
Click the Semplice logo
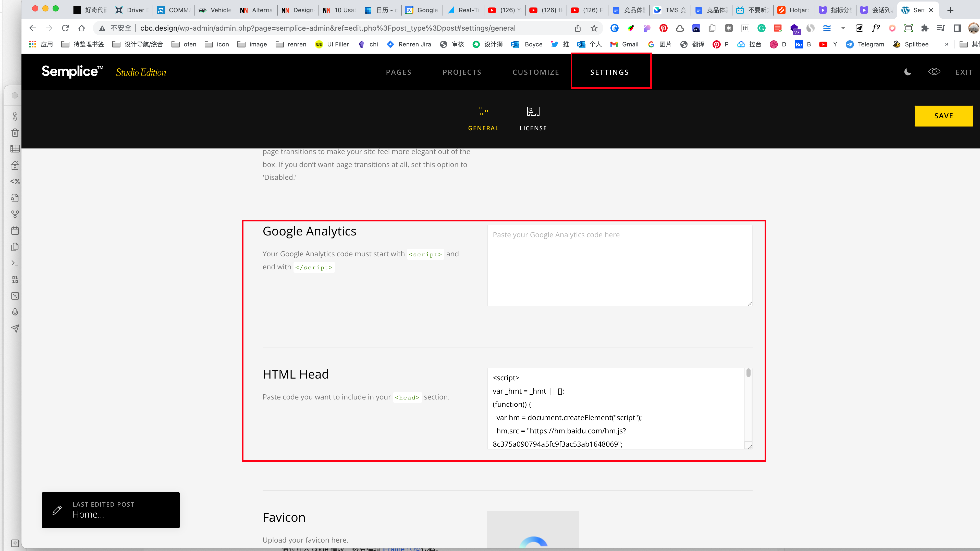[x=72, y=71]
